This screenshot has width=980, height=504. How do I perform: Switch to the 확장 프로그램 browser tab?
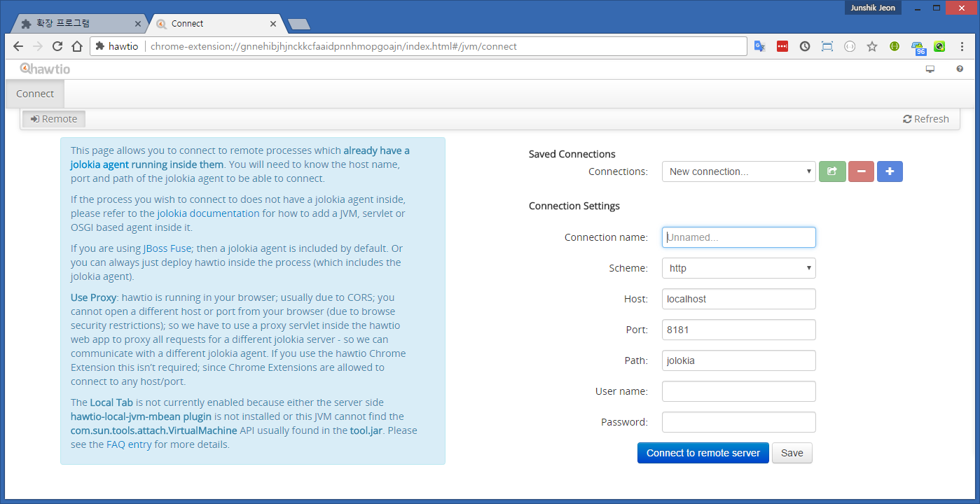click(77, 23)
